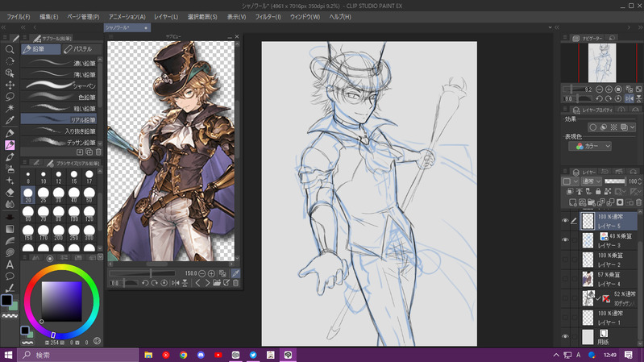Click New raster layer icon in Layer panel
644x362 pixels.
[x=572, y=202]
